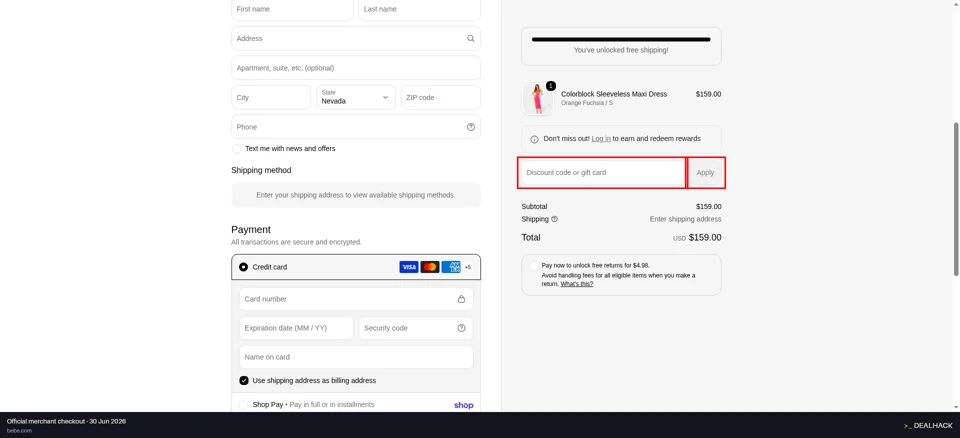
Task: Click the Visa card logo
Action: [x=408, y=267]
